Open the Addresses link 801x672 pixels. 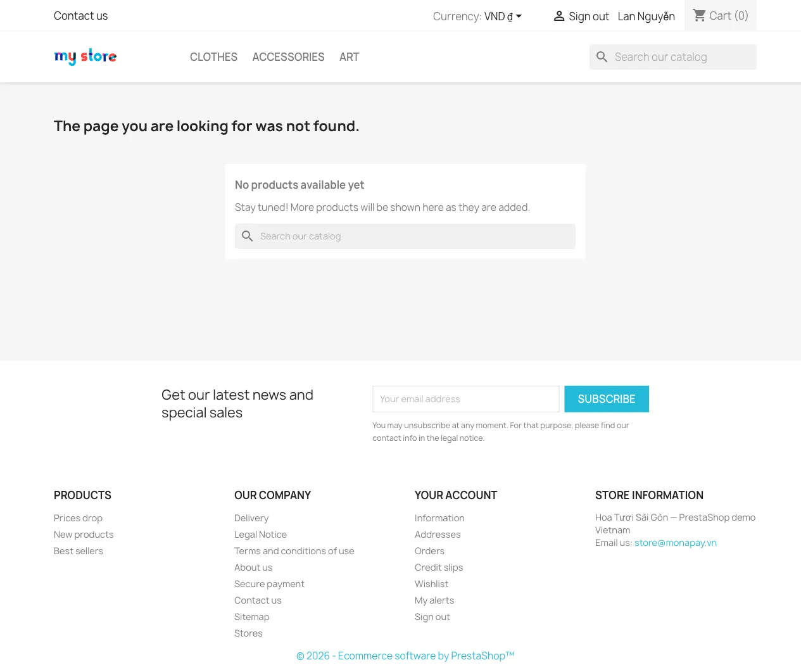(x=438, y=535)
